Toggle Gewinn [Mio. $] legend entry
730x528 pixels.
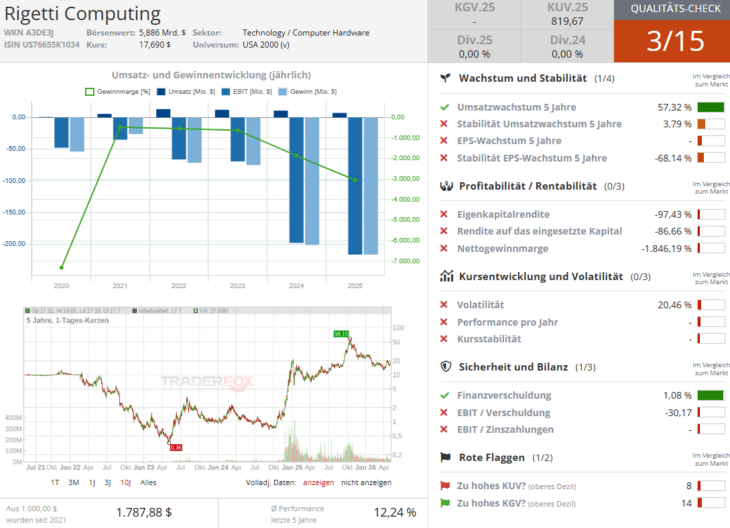(x=307, y=92)
